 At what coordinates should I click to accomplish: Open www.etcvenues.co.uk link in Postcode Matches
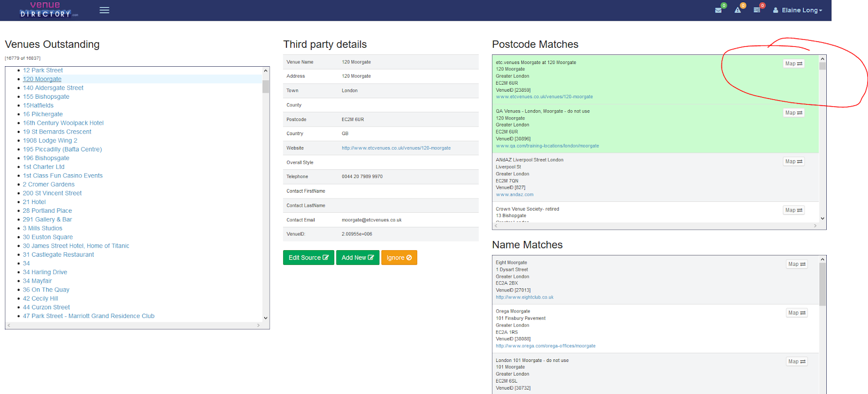[544, 97]
